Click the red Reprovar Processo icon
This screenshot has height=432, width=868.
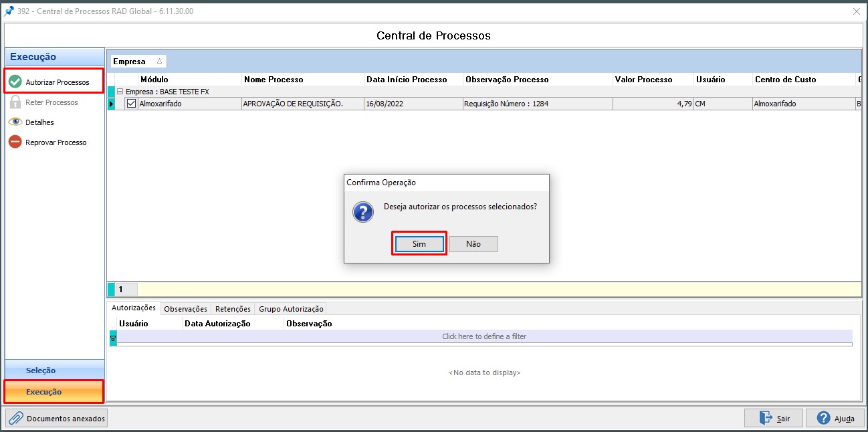[x=15, y=142]
